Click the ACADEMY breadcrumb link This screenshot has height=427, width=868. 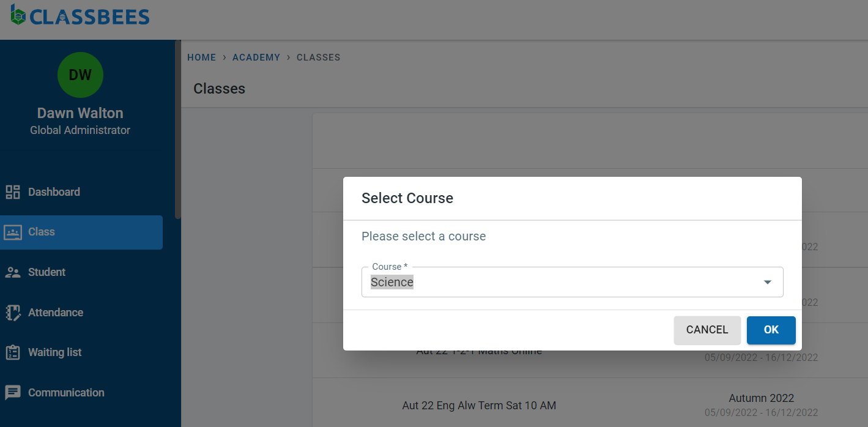[x=256, y=58]
